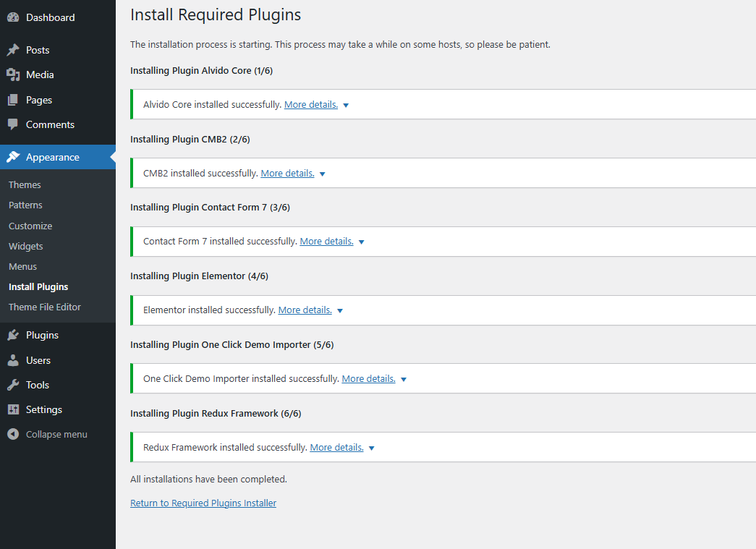The height and width of the screenshot is (549, 756).
Task: Click the Users person icon
Action: 13,360
